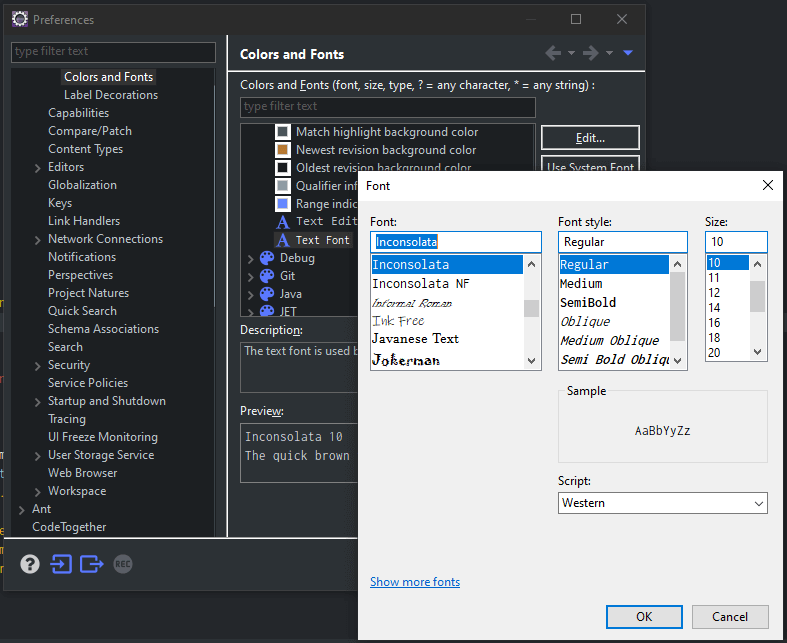Expand the Workspace tree node
Viewport: 787px width, 643px height.
click(x=37, y=491)
